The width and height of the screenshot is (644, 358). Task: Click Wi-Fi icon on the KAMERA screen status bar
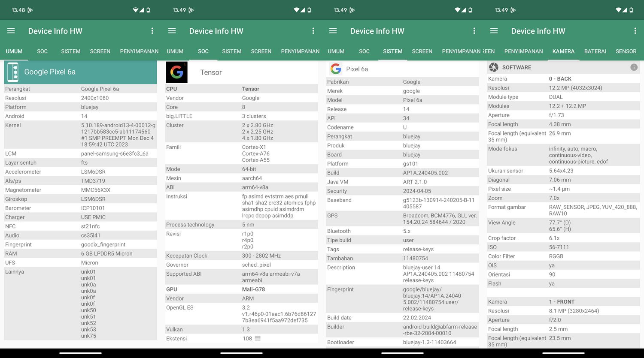619,10
